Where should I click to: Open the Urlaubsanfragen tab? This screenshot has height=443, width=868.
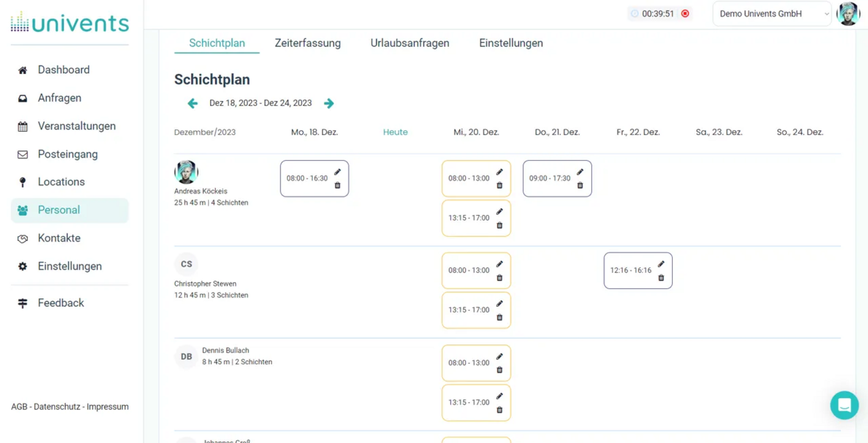(x=410, y=43)
